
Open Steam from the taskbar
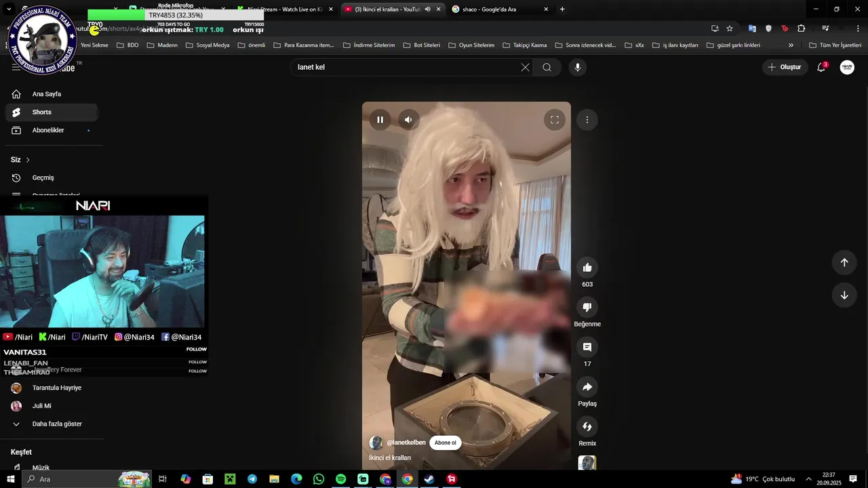[x=429, y=479]
